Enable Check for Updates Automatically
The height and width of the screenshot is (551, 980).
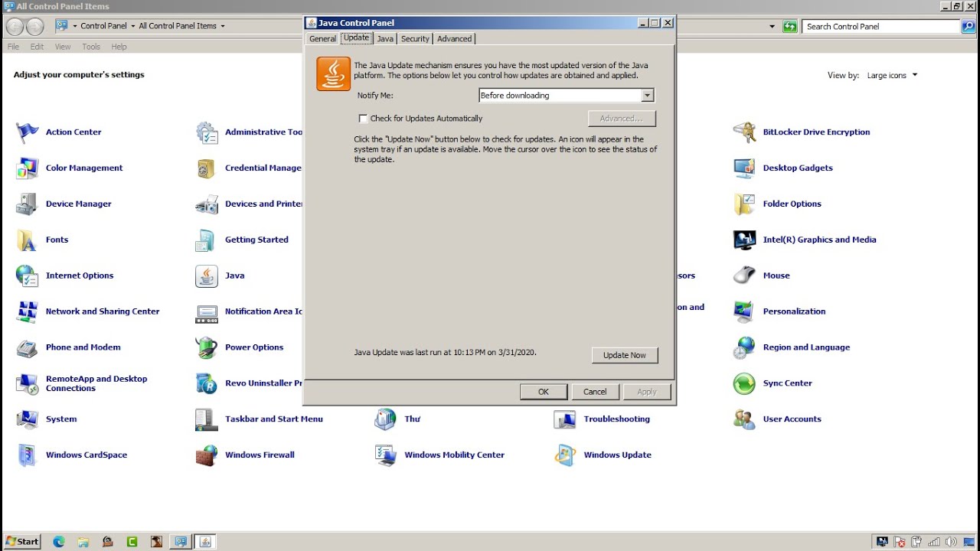tap(363, 119)
